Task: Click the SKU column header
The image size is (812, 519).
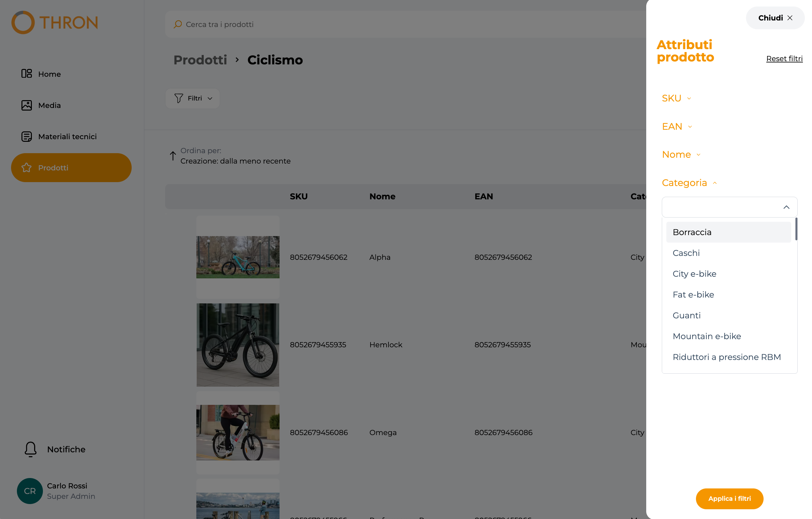Action: [x=299, y=196]
